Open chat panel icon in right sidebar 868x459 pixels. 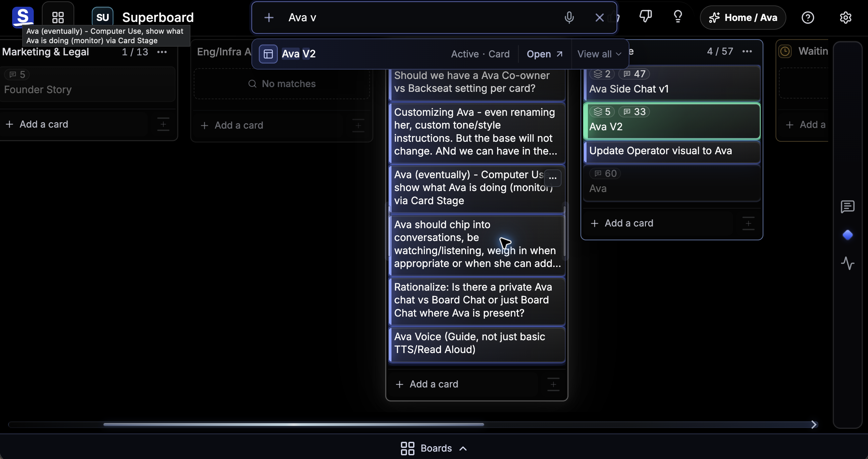pos(848,207)
